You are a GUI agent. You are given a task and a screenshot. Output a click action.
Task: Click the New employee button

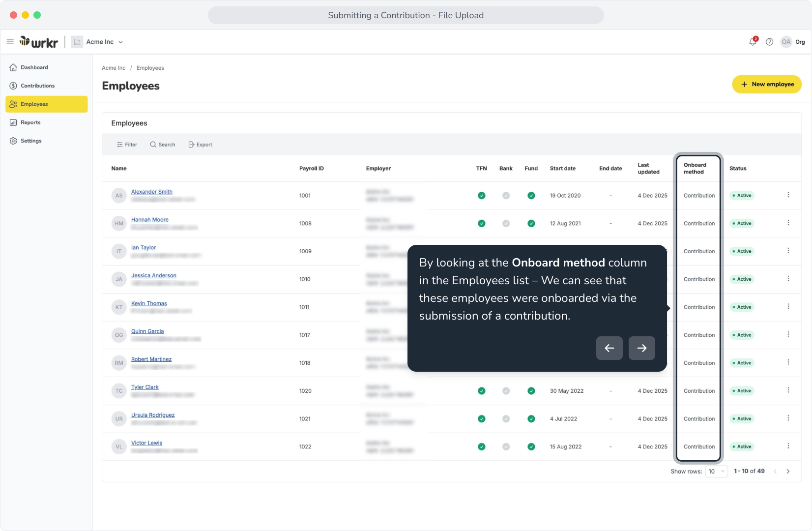click(767, 84)
